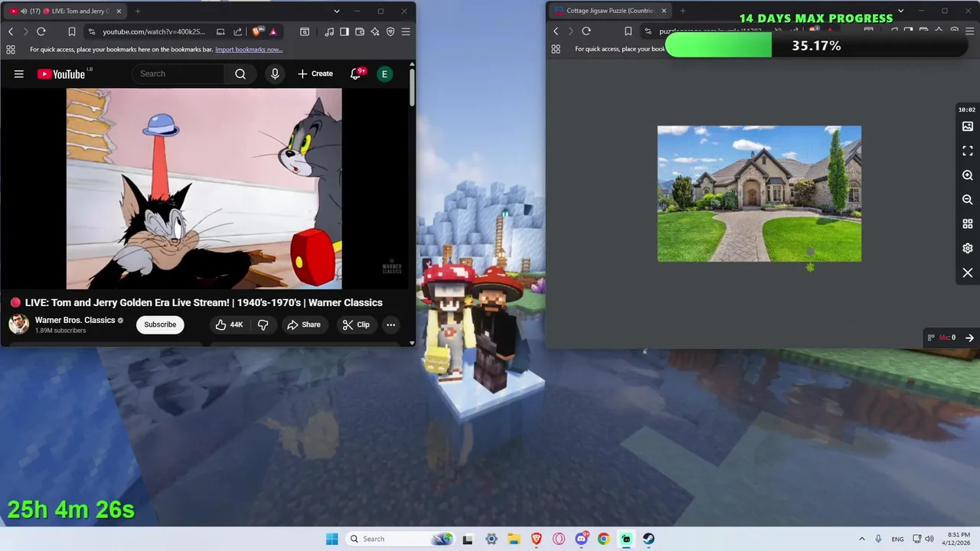Image resolution: width=980 pixels, height=551 pixels.
Task: Open a new tab in the puzzle window
Action: point(683,11)
